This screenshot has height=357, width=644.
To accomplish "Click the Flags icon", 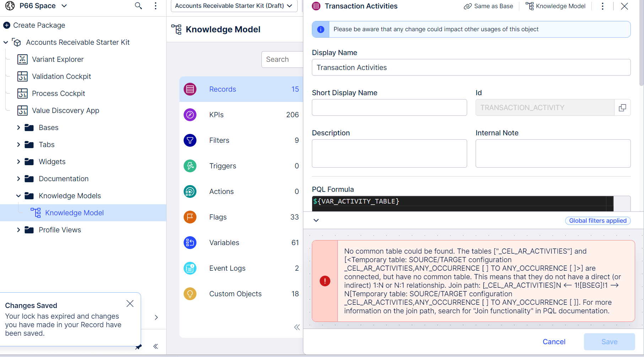I will tap(190, 217).
